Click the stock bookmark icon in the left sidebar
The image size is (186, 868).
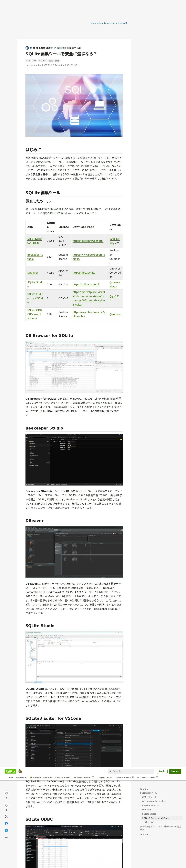[x=6, y=805]
